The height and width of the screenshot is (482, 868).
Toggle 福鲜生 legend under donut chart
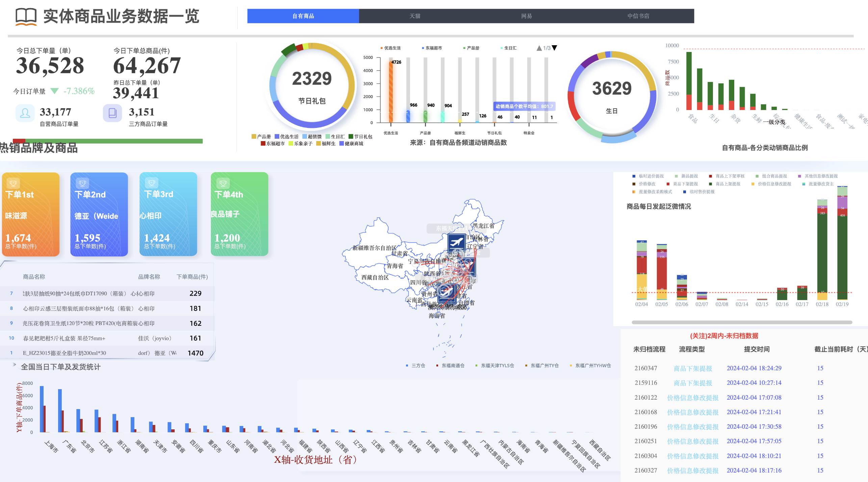(326, 143)
